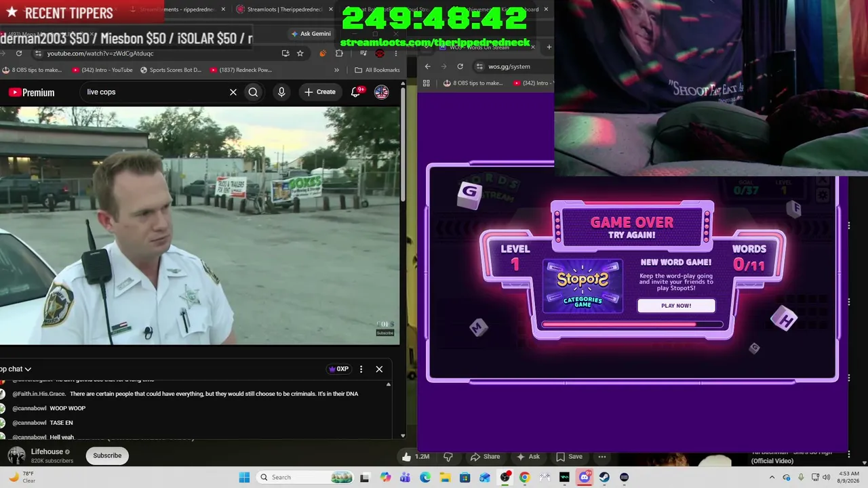
Task: Open the apps grid in WOS bookmarks bar
Action: (426, 83)
